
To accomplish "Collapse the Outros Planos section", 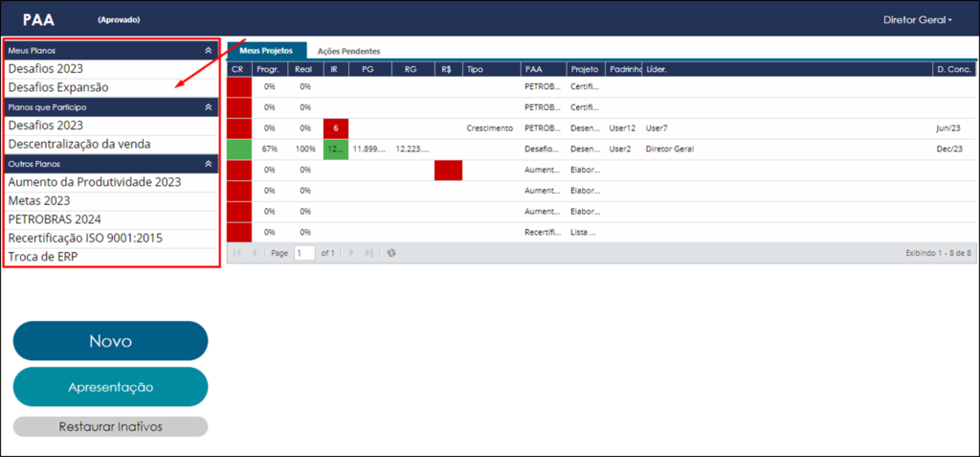I will (x=209, y=164).
